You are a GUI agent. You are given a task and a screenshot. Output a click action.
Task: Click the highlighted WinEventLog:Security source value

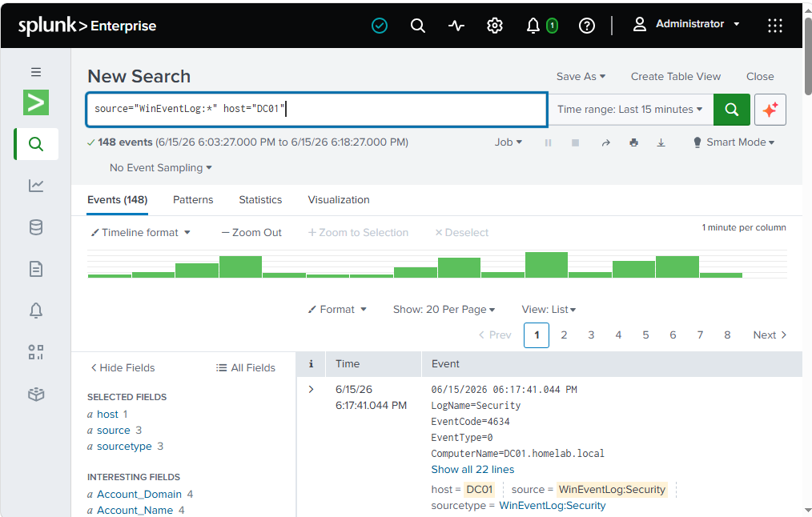pyautogui.click(x=612, y=490)
